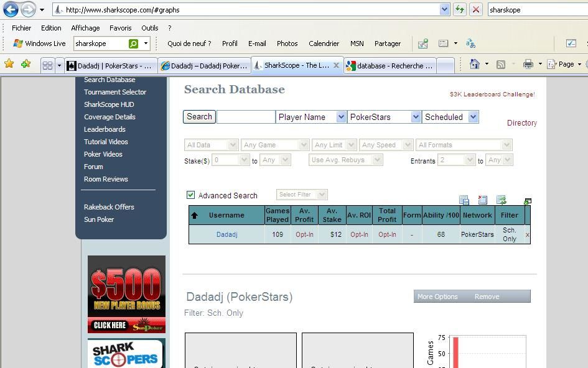Click the address bar URL field
Viewport: 588px width, 368px height.
[246, 10]
